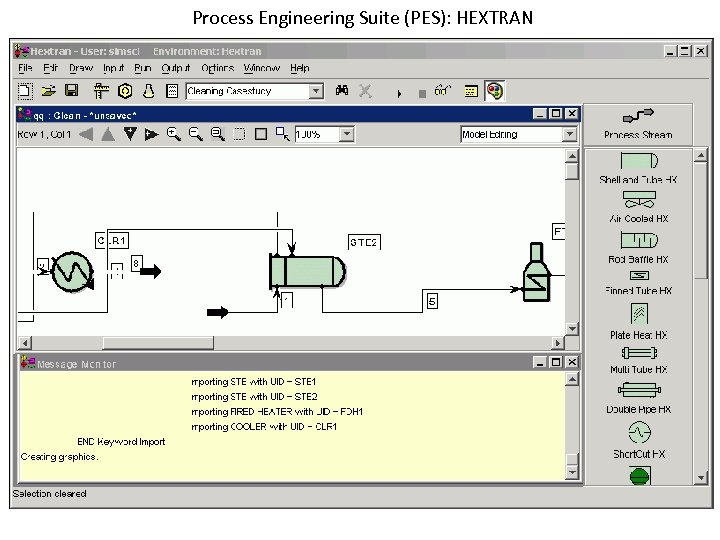Open the File menu
720x540 pixels.
coord(25,68)
